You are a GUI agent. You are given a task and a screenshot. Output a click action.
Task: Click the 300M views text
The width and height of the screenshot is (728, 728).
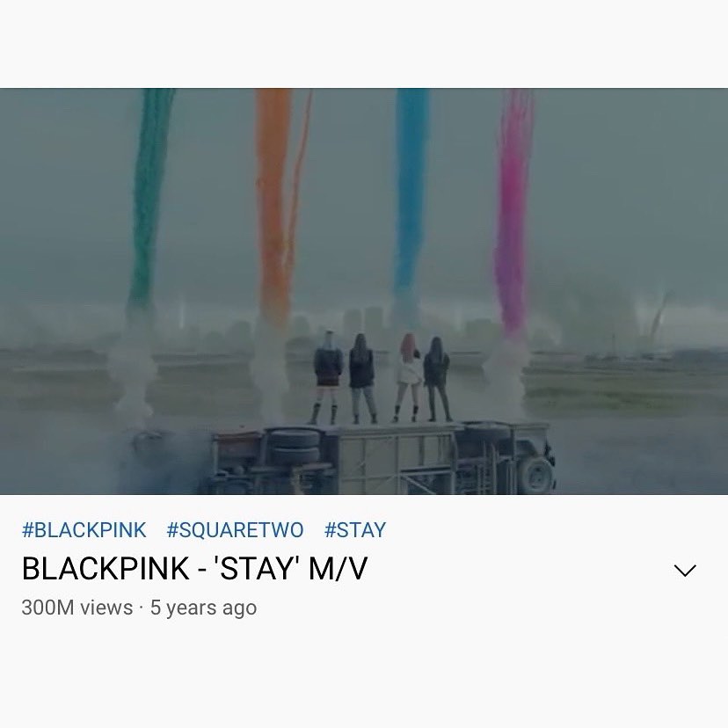pyautogui.click(x=77, y=608)
